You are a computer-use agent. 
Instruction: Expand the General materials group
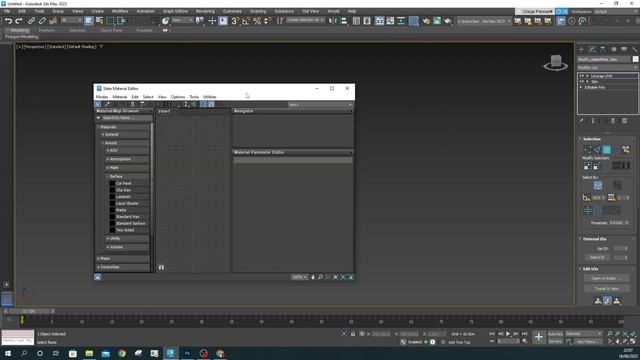click(x=125, y=134)
